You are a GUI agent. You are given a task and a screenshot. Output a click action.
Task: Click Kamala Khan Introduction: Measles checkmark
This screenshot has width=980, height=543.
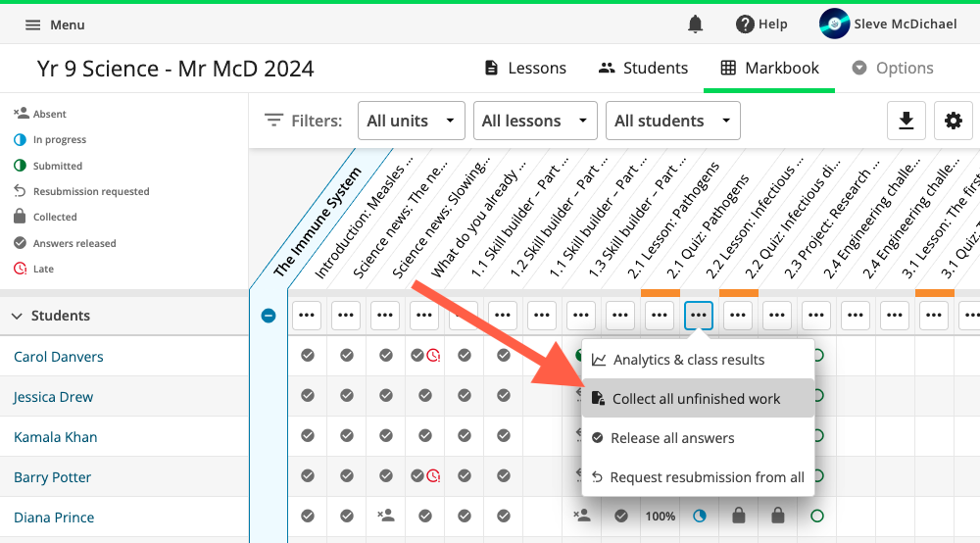(308, 435)
